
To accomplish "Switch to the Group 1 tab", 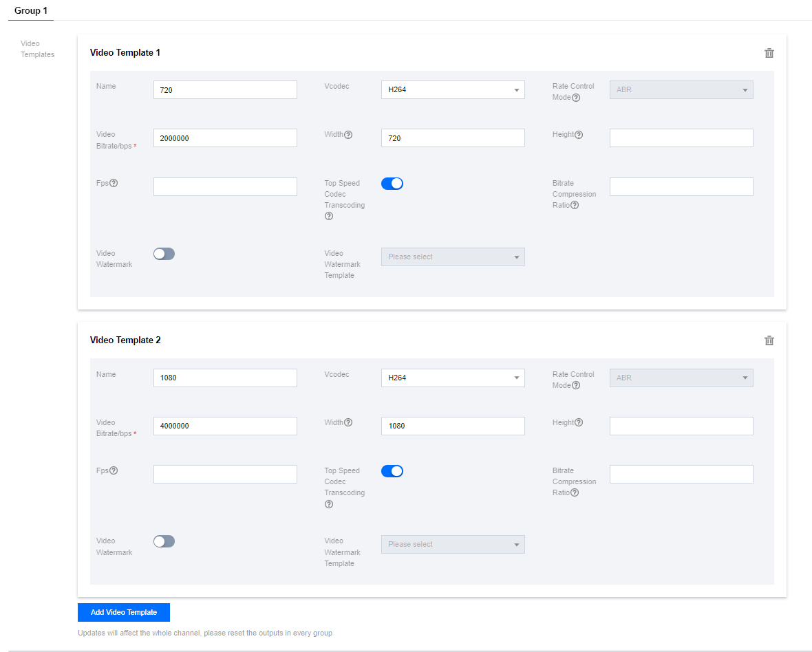I will [x=31, y=10].
